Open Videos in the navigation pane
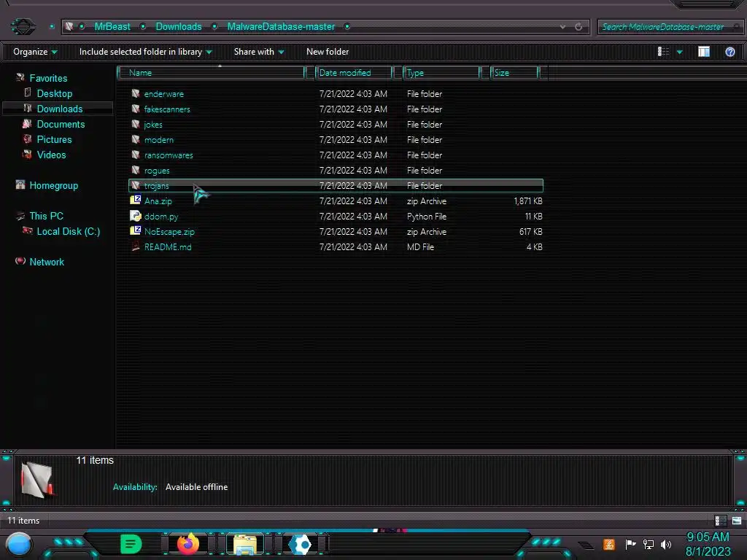The height and width of the screenshot is (560, 747). click(52, 155)
